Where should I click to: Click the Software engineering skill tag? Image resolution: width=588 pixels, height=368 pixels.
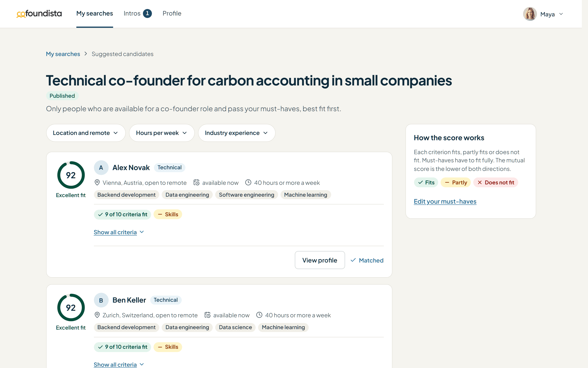pos(246,195)
